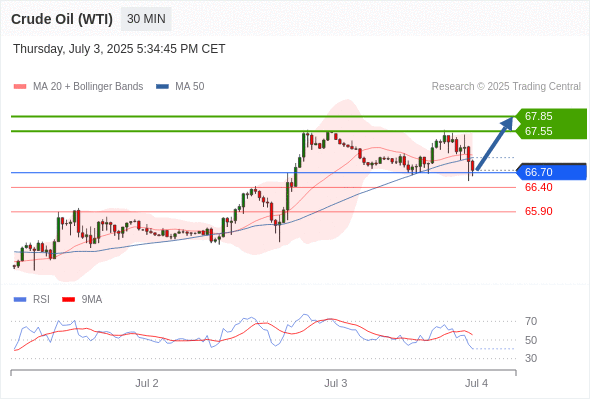Toggle the MA 50 legend label
The width and height of the screenshot is (590, 400).
click(x=190, y=87)
